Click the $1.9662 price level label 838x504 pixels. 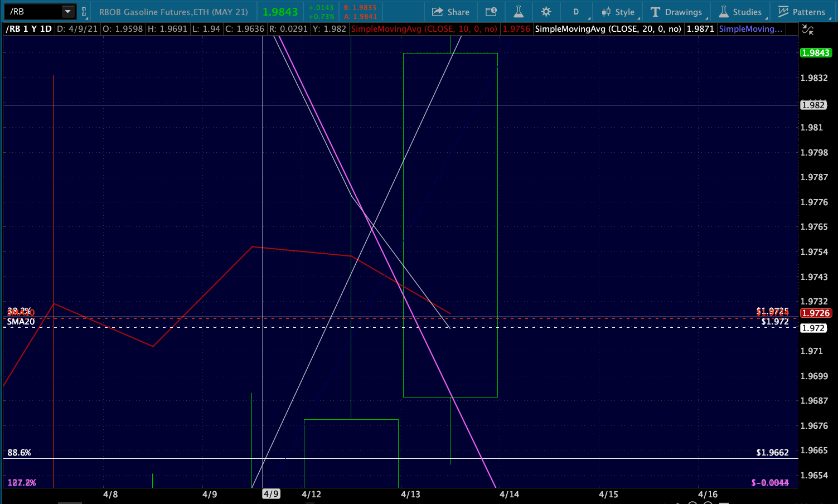pos(772,453)
